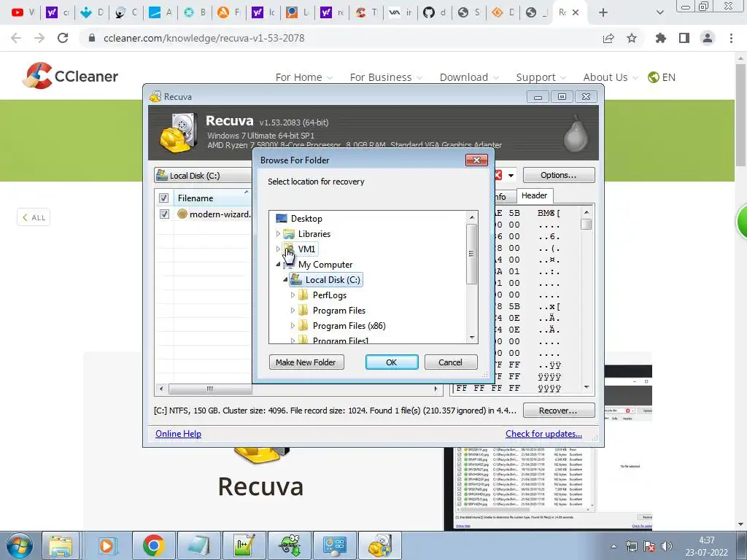747x560 pixels.
Task: Open Chrome from the taskbar
Action: tap(153, 545)
